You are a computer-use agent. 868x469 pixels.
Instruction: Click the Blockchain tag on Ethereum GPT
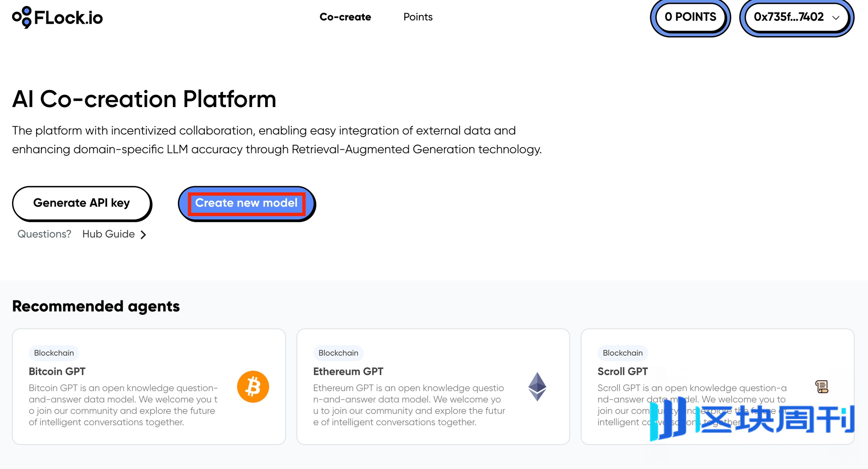338,353
